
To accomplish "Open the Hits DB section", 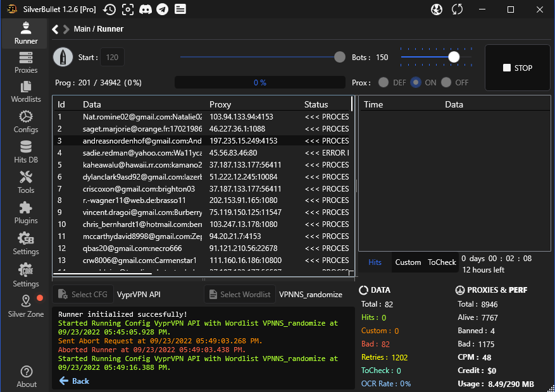I will [25, 152].
